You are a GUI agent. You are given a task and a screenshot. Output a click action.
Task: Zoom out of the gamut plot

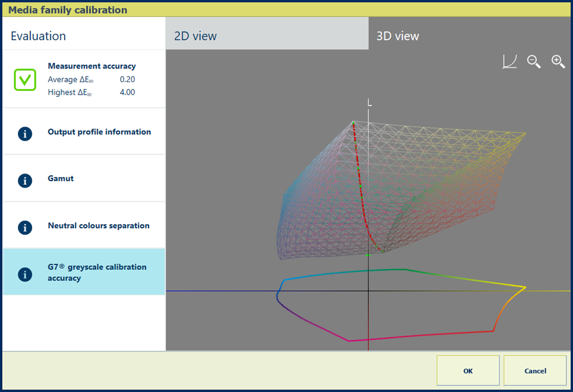pos(534,61)
